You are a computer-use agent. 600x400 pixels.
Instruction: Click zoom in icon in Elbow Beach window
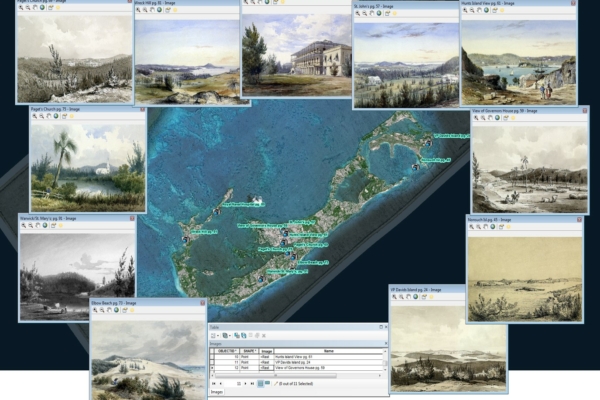tap(96, 309)
